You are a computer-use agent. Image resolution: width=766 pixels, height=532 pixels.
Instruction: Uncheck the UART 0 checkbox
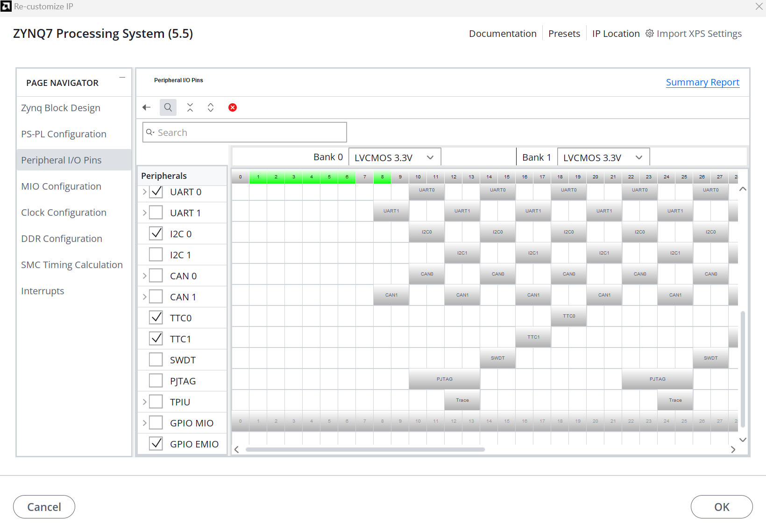(156, 192)
